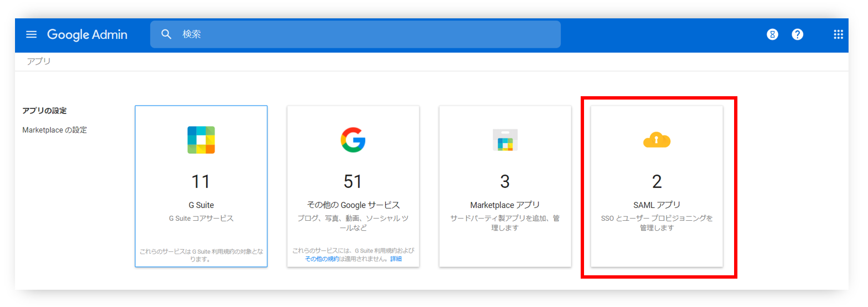
Task: Open その他の Google サービス card title
Action: tap(353, 205)
